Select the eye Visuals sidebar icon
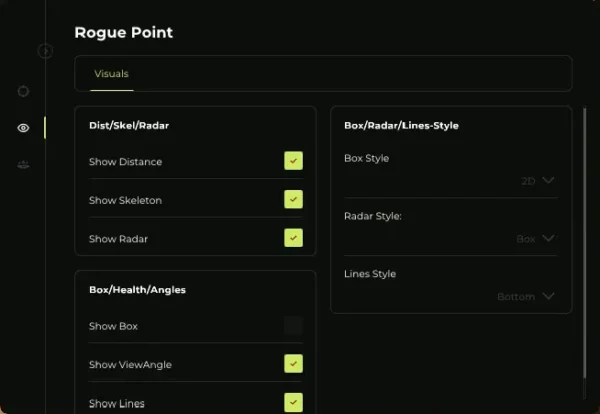This screenshot has width=600, height=414. (24, 128)
